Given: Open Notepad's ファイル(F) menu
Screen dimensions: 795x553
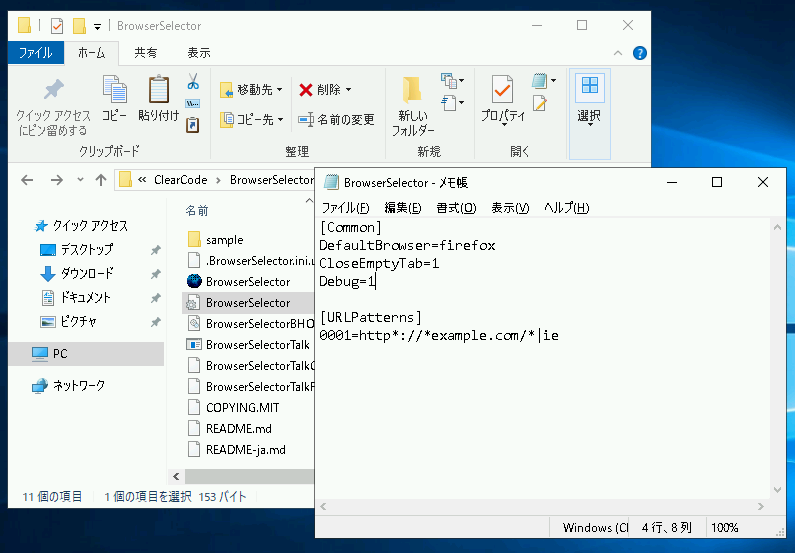Looking at the screenshot, I should tap(345, 208).
